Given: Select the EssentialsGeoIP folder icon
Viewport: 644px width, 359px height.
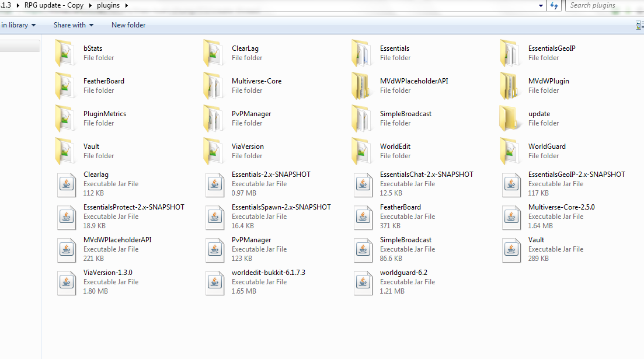Looking at the screenshot, I should coord(510,53).
